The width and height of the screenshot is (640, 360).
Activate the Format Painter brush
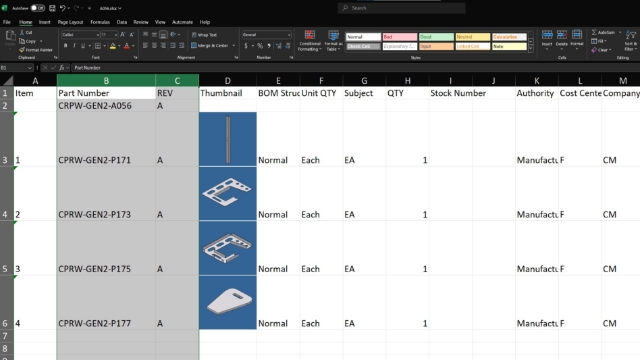(x=36, y=50)
